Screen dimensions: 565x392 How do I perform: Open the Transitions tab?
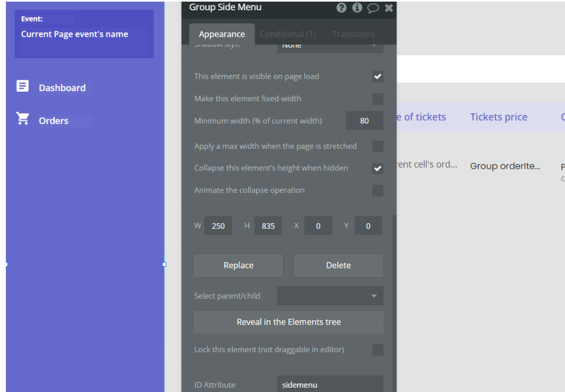click(353, 34)
